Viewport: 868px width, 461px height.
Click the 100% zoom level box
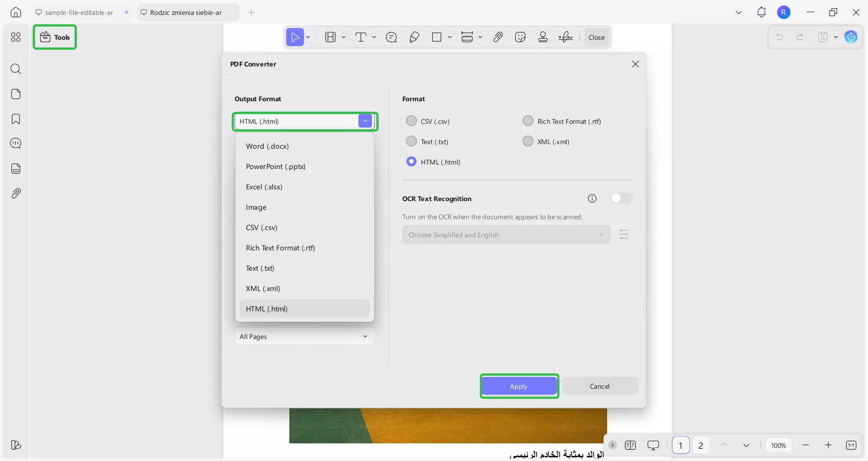coord(778,445)
